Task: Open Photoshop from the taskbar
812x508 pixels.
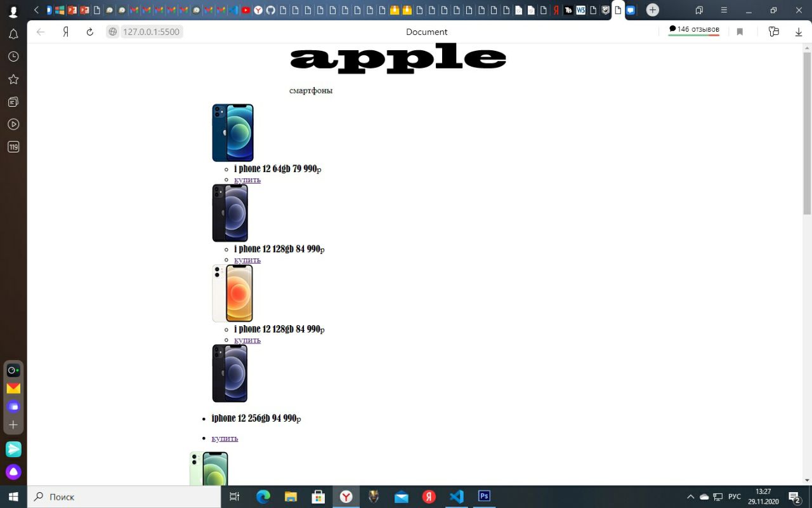Action: point(484,497)
